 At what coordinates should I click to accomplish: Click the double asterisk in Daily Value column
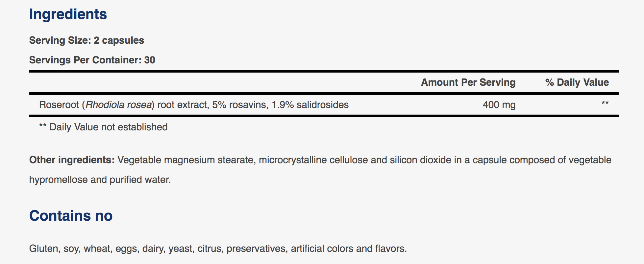coord(605,103)
